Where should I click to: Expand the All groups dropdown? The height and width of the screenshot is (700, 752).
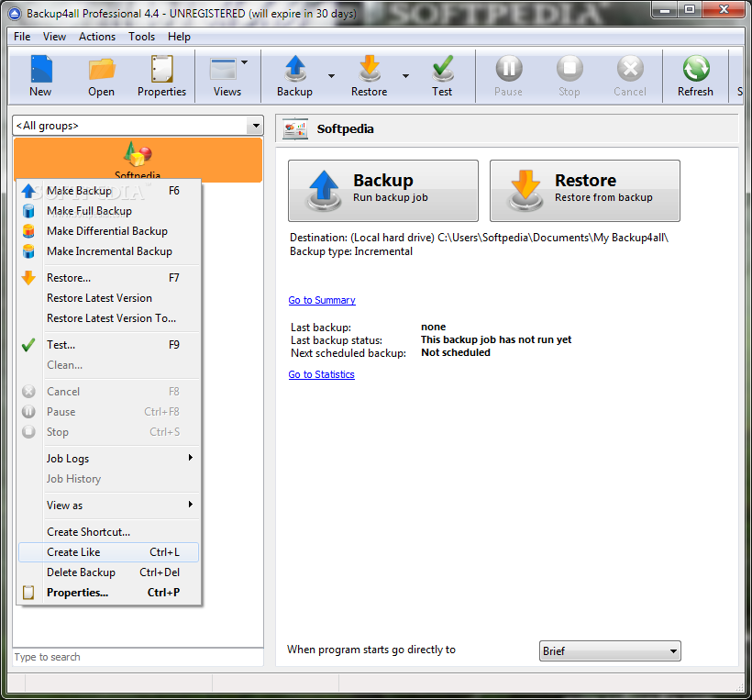coord(256,126)
